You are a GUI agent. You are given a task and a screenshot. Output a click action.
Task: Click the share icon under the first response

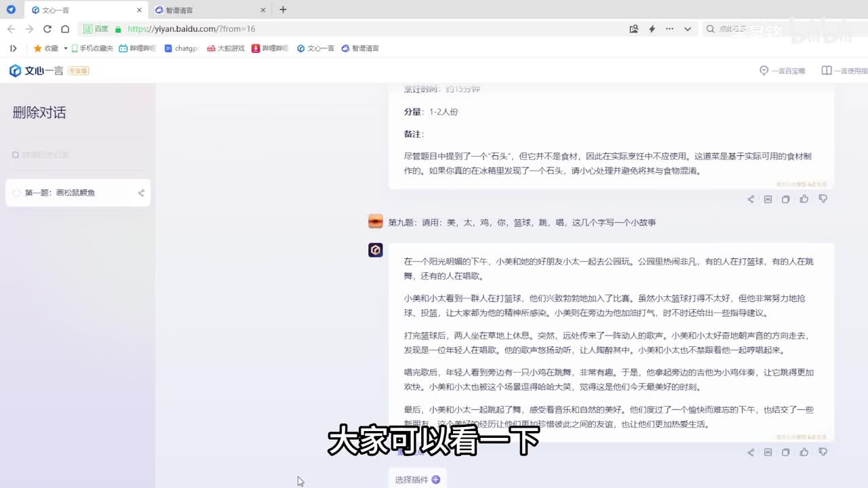point(751,199)
